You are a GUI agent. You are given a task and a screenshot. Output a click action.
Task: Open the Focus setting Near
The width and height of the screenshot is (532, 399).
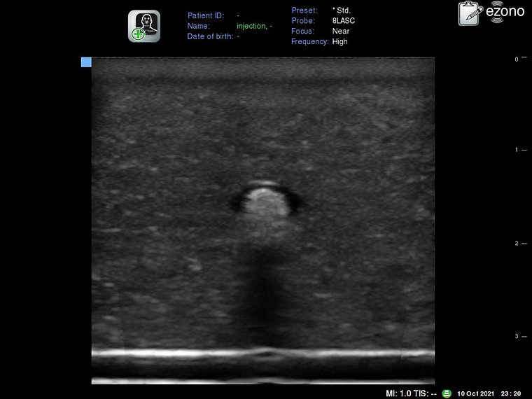tap(341, 31)
